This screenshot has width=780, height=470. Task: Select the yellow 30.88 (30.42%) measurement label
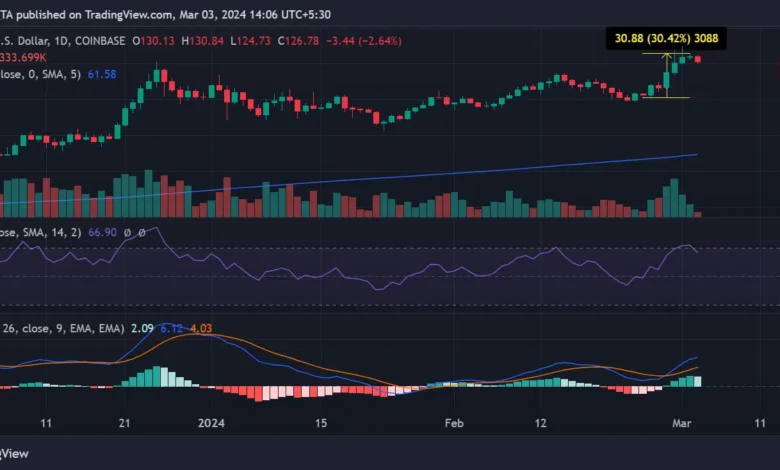point(664,39)
